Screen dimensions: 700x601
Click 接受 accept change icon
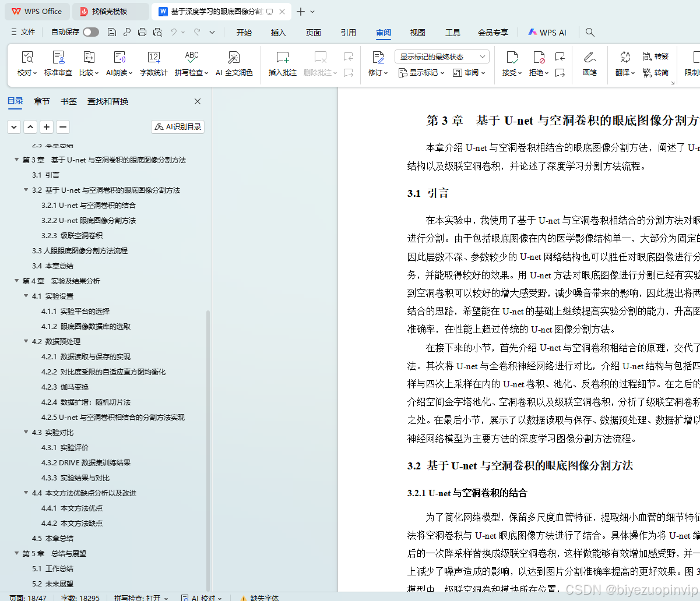pos(512,58)
